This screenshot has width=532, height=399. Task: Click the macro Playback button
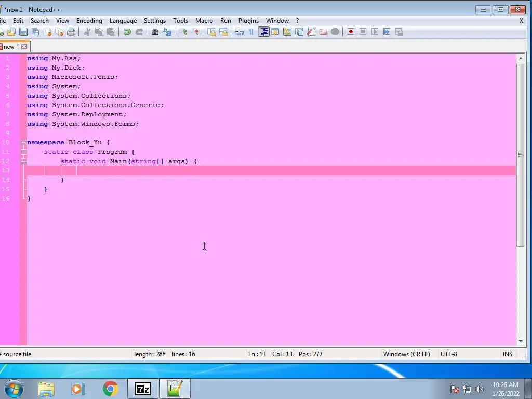[375, 32]
